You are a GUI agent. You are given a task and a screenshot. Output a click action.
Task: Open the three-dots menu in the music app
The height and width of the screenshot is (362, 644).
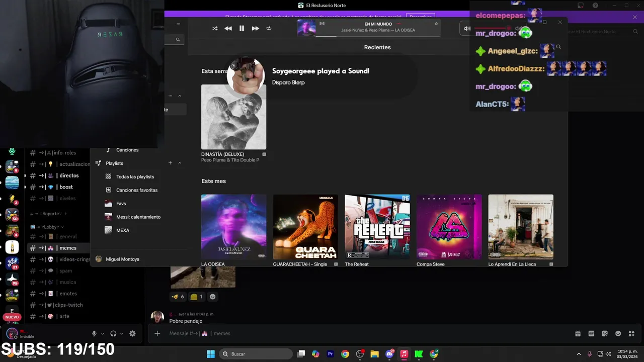pyautogui.click(x=178, y=24)
